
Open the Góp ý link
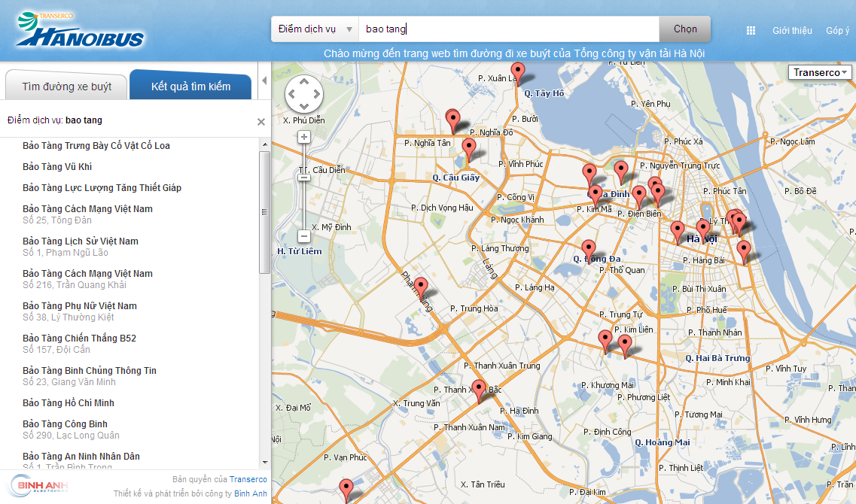837,31
